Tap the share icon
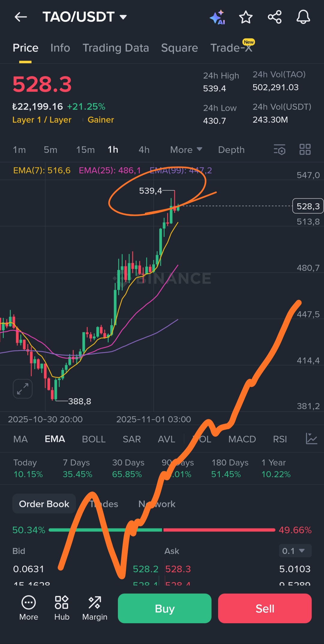Screen dimensions: 324x644 [x=274, y=17]
